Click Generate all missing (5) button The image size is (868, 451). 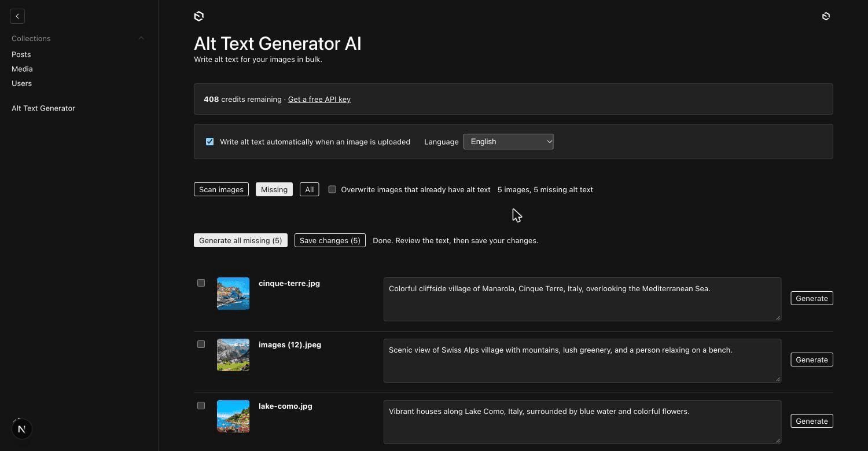tap(241, 240)
